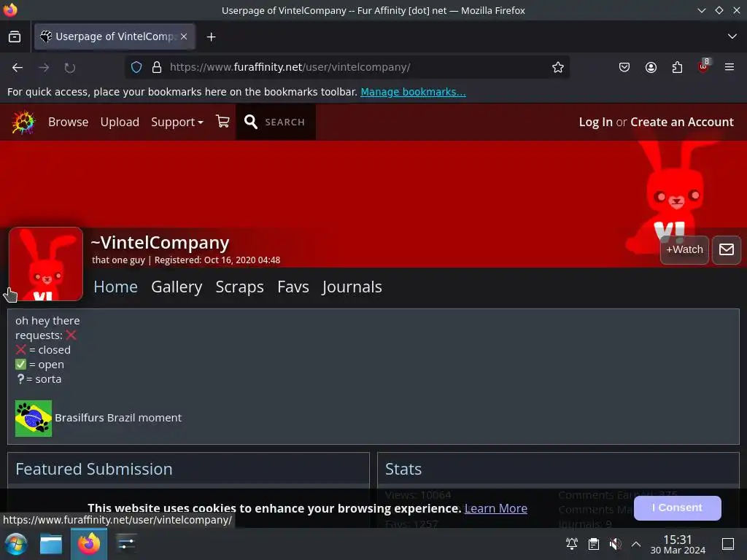Go back with the browser back arrow
Image resolution: width=747 pixels, height=560 pixels.
pos(18,68)
